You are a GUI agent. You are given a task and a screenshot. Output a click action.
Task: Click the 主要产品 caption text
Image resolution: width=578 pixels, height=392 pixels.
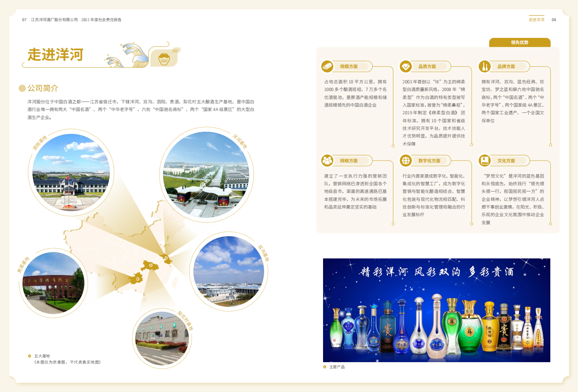337,367
